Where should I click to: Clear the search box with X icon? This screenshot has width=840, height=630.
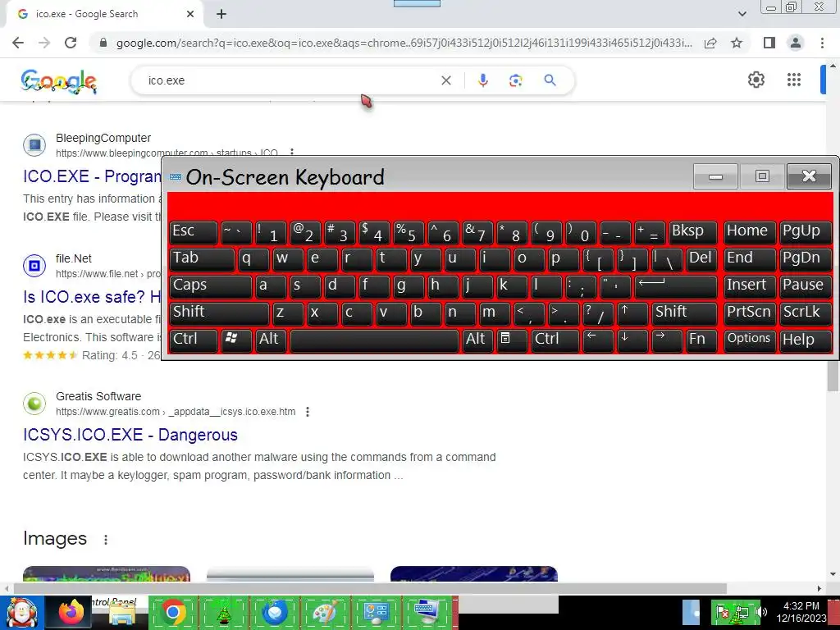pos(445,80)
